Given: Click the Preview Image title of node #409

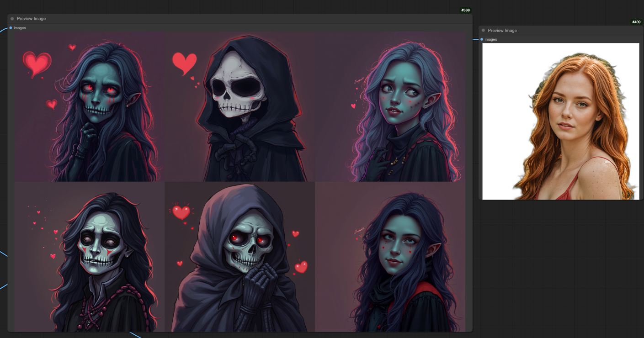Looking at the screenshot, I should (x=502, y=31).
